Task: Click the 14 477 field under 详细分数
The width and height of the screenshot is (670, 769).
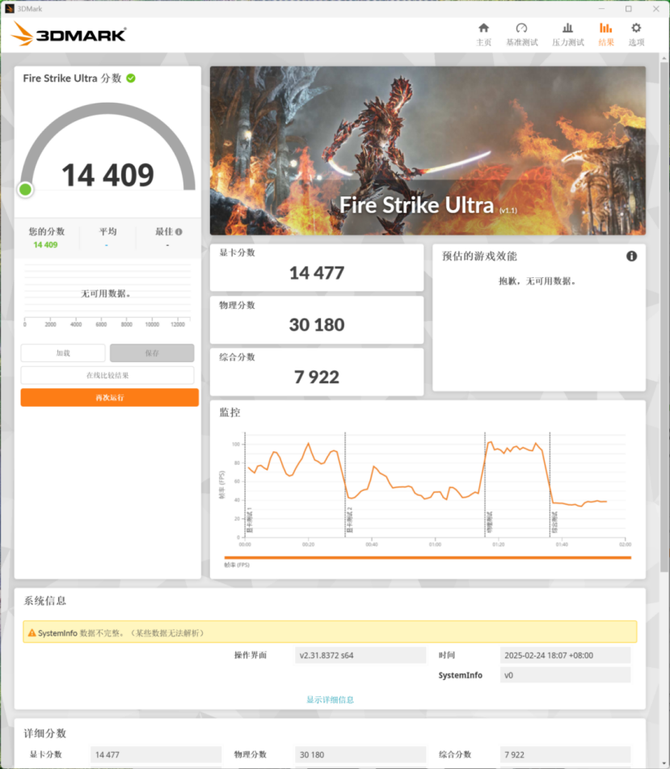Action: coord(156,755)
